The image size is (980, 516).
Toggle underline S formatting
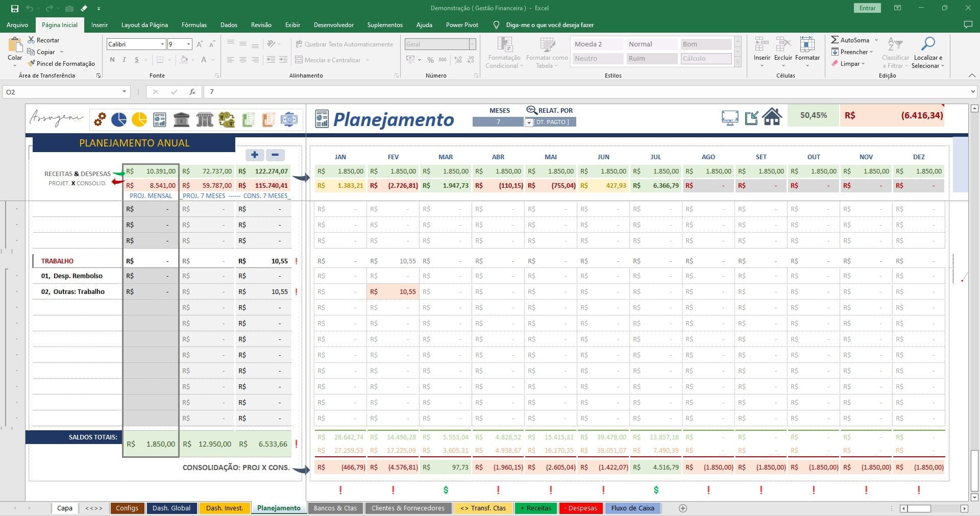pyautogui.click(x=137, y=60)
